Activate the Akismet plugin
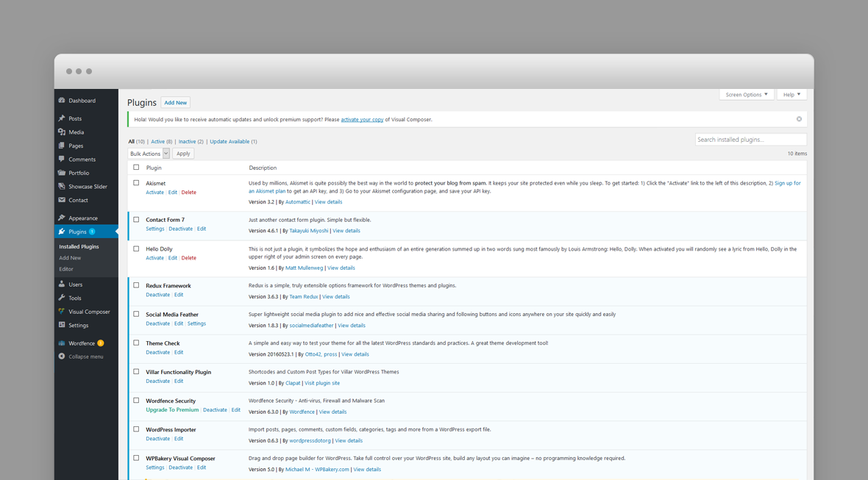Image resolution: width=868 pixels, height=480 pixels. [155, 193]
